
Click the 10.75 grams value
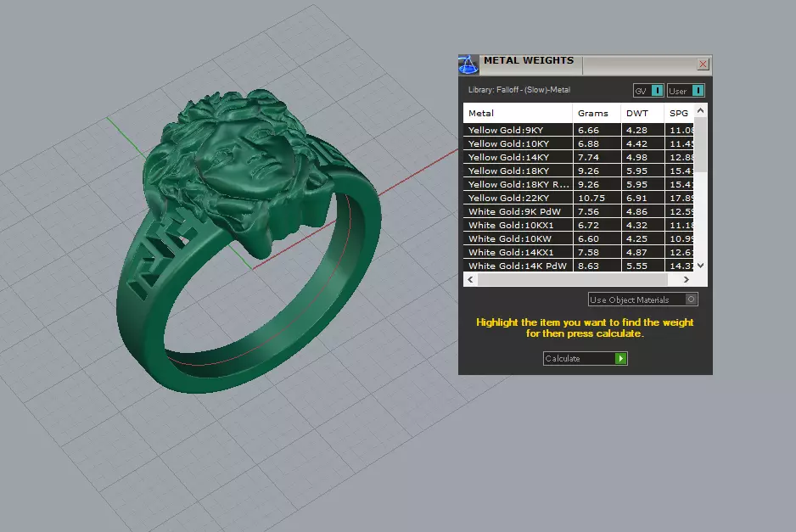[591, 198]
